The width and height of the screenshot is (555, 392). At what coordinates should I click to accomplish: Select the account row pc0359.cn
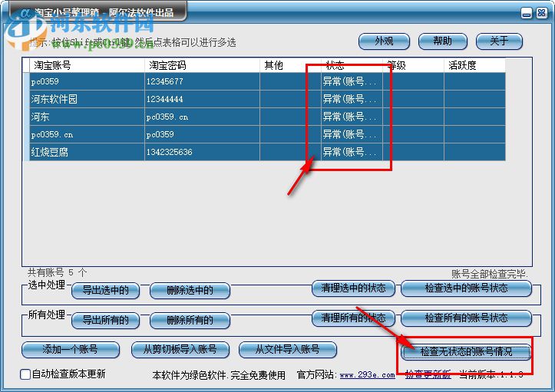click(x=267, y=135)
